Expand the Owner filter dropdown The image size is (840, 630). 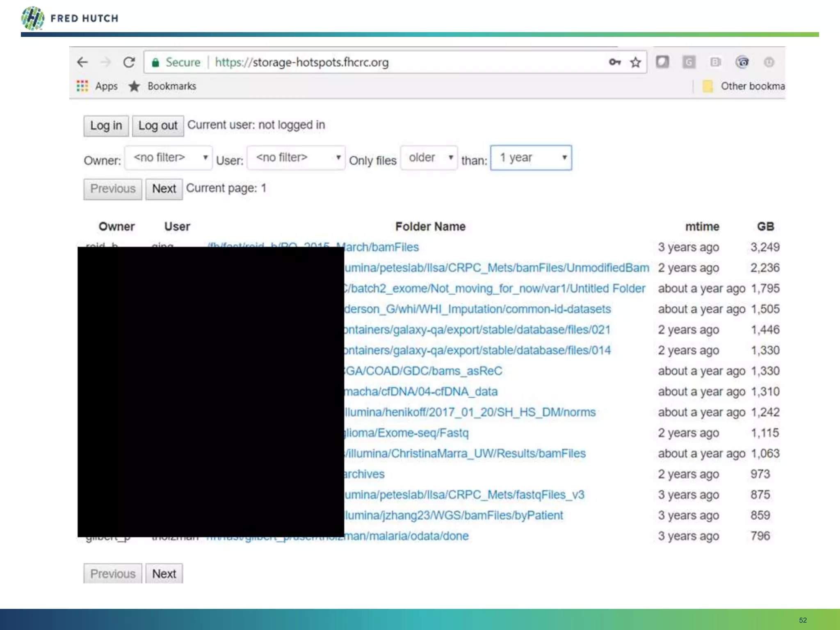169,158
